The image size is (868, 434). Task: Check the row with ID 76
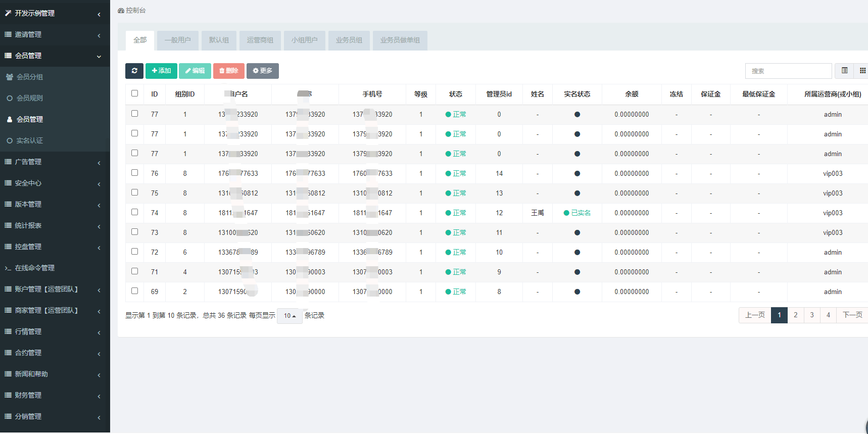pos(134,173)
